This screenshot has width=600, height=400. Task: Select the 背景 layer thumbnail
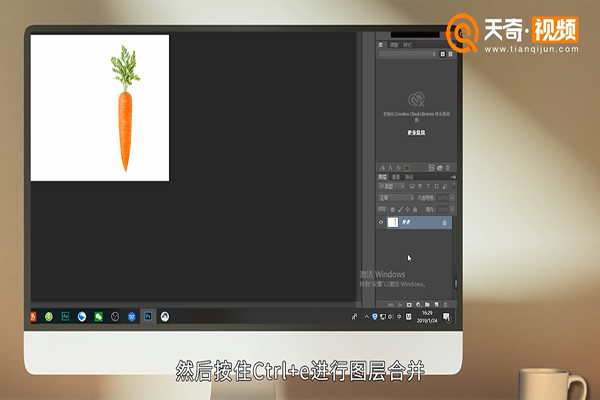393,222
